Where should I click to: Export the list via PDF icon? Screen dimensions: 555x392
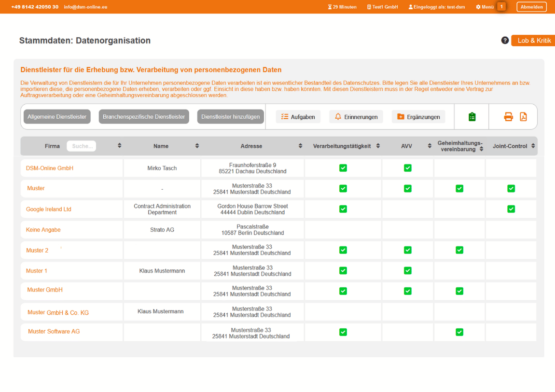click(x=523, y=117)
